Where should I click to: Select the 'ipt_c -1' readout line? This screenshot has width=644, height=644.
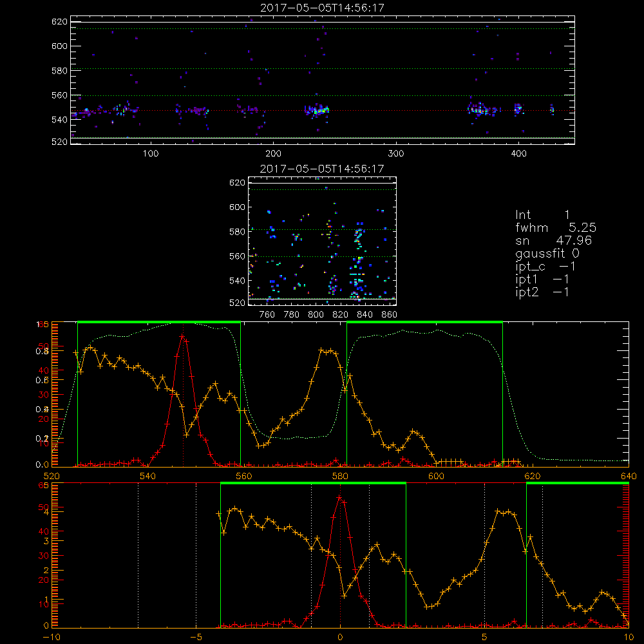pos(545,267)
